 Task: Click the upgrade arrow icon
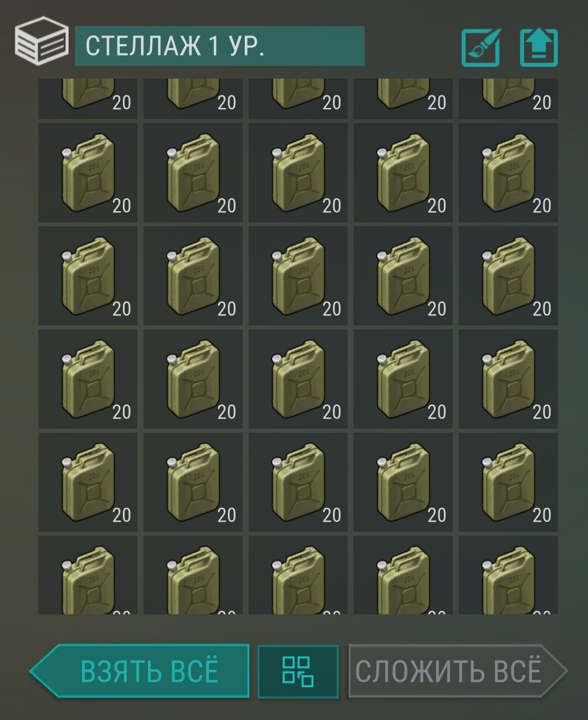click(x=539, y=47)
